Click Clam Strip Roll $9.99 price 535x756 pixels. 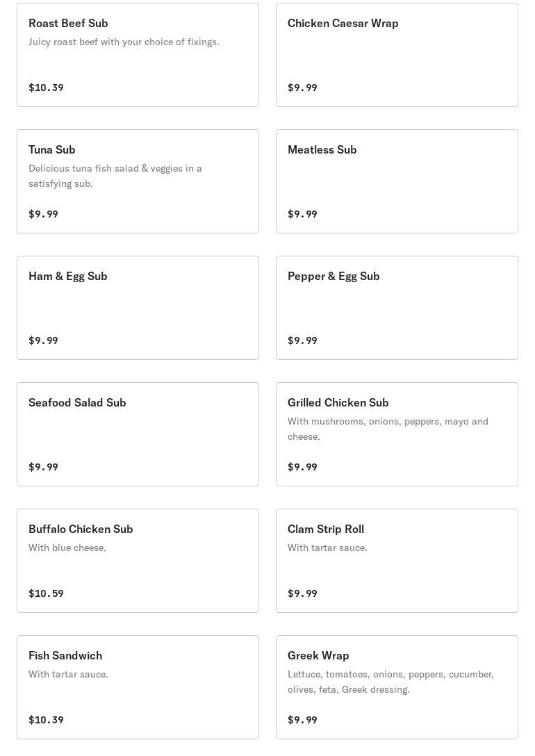coord(302,593)
